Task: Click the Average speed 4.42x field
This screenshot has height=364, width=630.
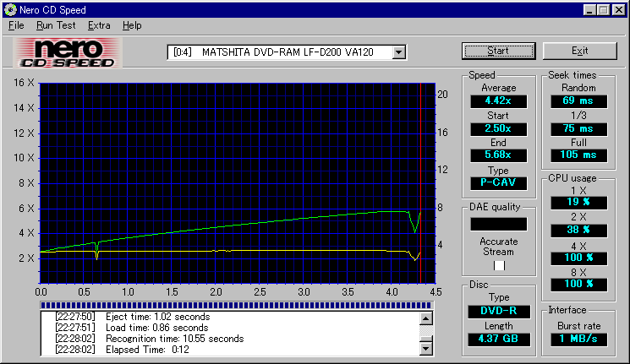Action: 498,101
